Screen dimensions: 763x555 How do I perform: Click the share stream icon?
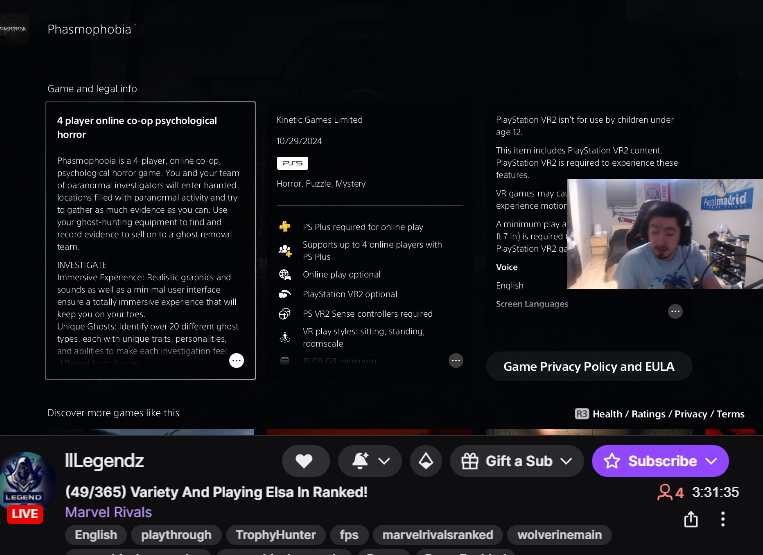point(691,519)
